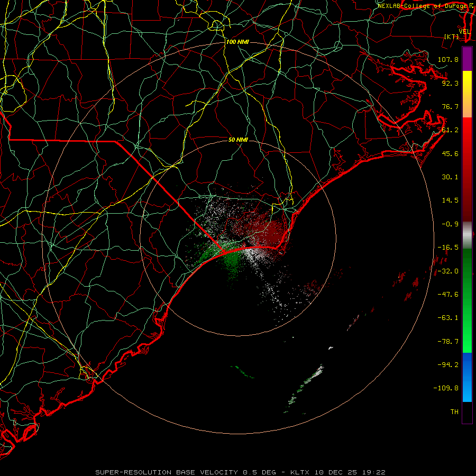This screenshot has width=476, height=476.
Task: Select the "-94.2" legend value
Action: (448, 364)
